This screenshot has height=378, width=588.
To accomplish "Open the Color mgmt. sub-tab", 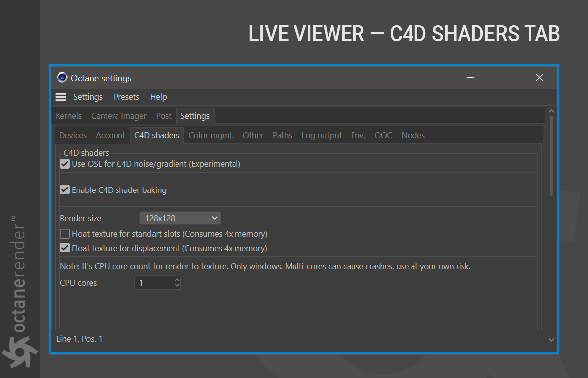I will 211,135.
